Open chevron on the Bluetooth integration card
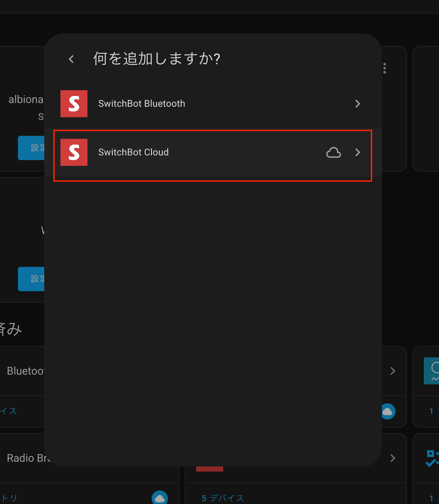The width and height of the screenshot is (439, 504). [393, 371]
